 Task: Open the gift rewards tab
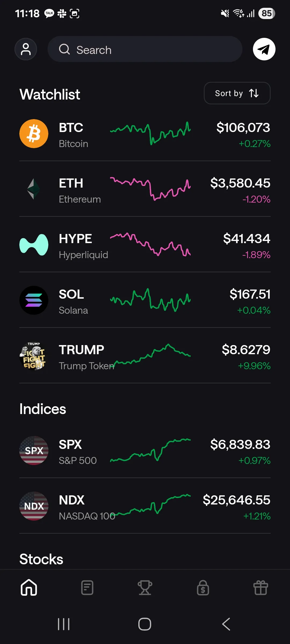pyautogui.click(x=261, y=588)
